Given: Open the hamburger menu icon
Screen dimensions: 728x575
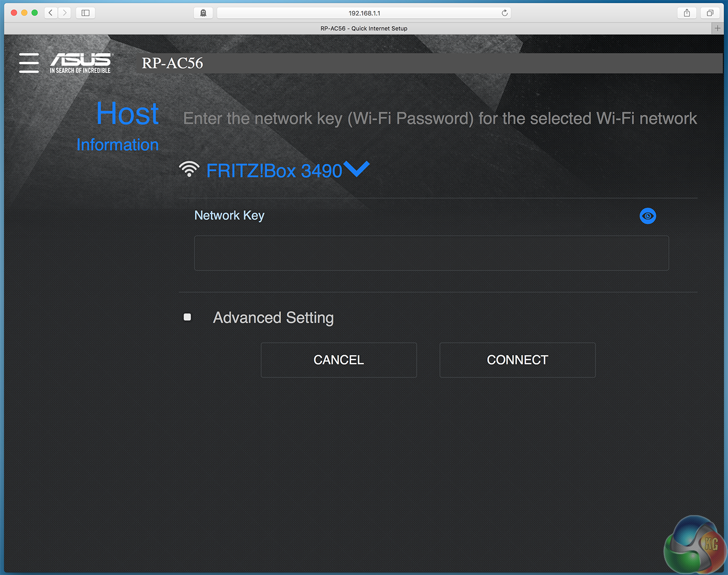Looking at the screenshot, I should tap(29, 63).
